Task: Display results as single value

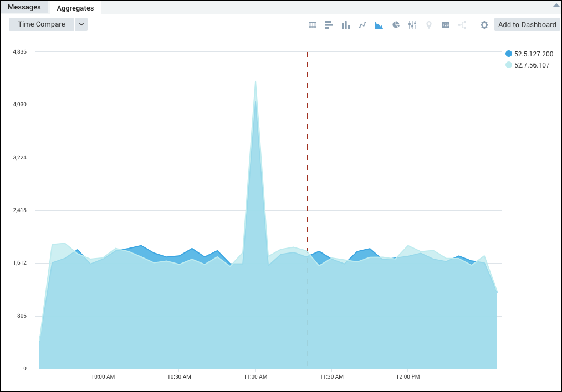Action: 446,24
